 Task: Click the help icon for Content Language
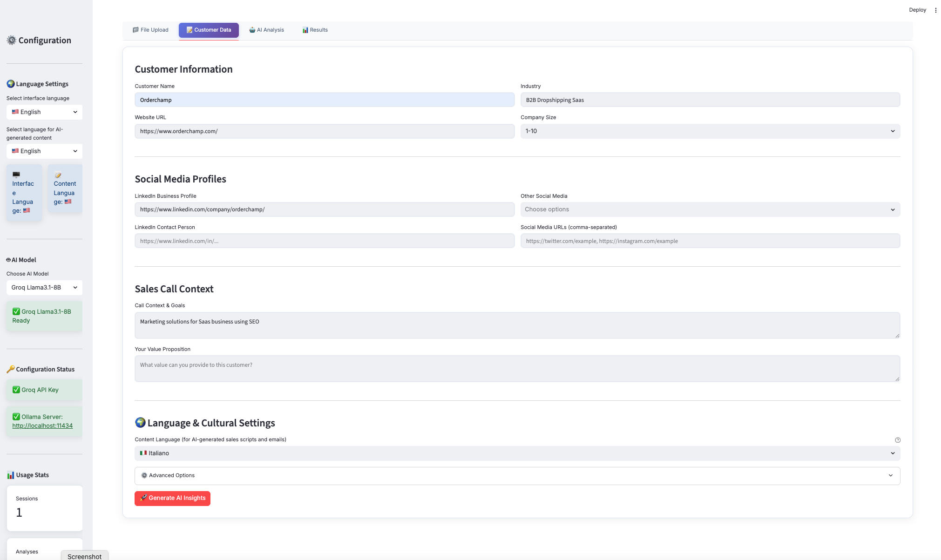tap(897, 440)
